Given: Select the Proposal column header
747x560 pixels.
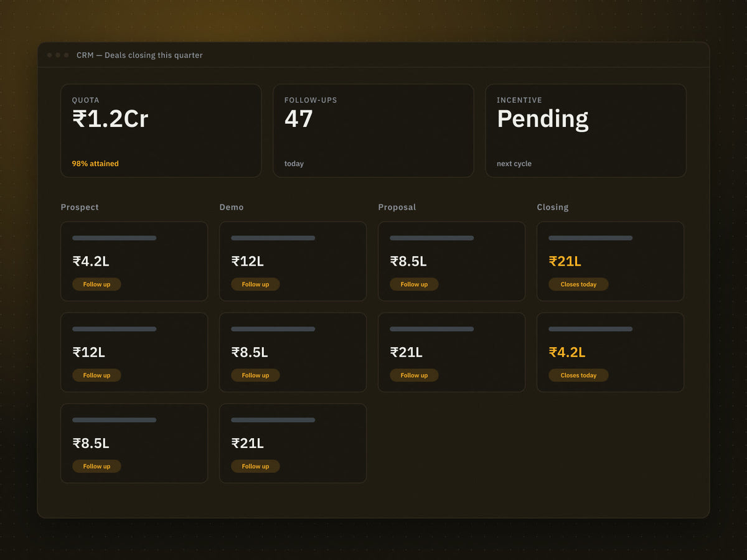Looking at the screenshot, I should pyautogui.click(x=397, y=207).
